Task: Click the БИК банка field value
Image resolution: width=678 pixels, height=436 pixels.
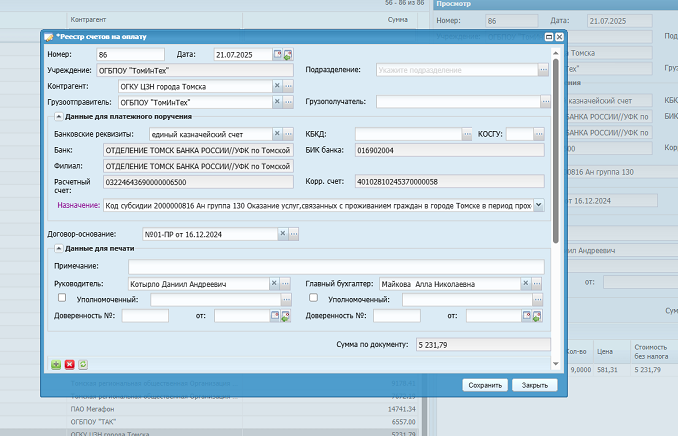Action: pyautogui.click(x=450, y=150)
